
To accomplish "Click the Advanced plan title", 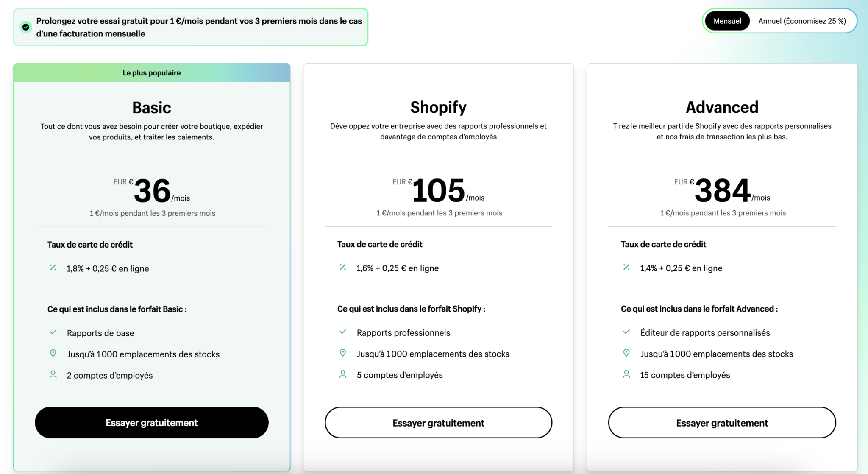I will click(722, 107).
